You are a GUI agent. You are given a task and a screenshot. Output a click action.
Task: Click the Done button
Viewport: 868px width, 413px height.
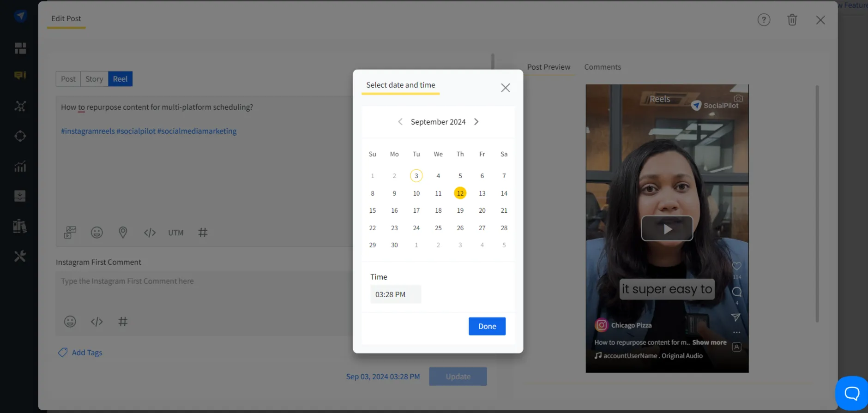[487, 326]
